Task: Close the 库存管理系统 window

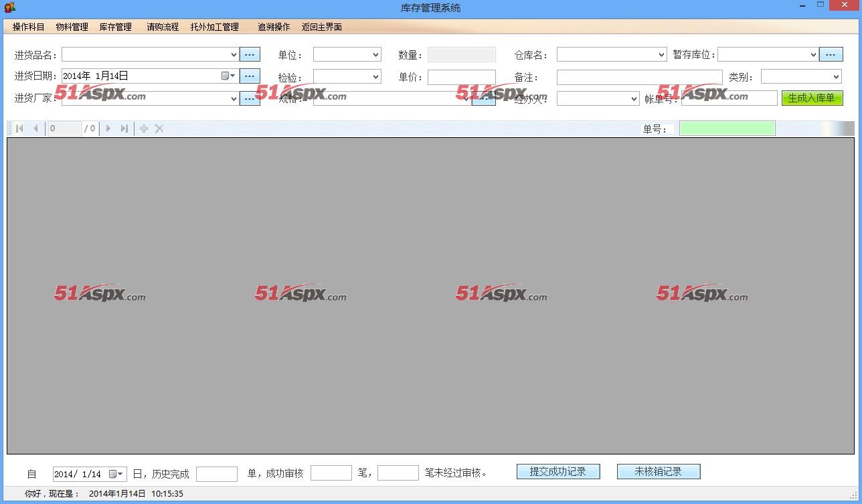Action: pyautogui.click(x=845, y=5)
